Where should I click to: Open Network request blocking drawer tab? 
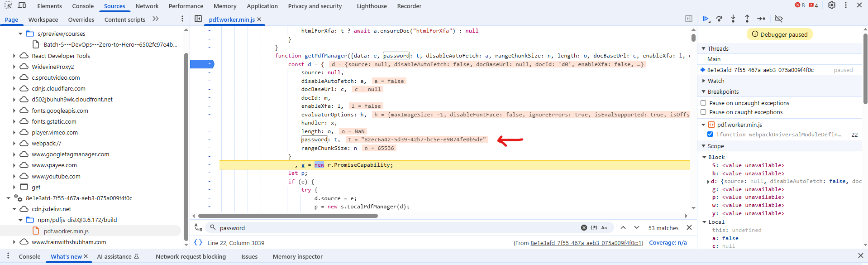[x=191, y=256]
